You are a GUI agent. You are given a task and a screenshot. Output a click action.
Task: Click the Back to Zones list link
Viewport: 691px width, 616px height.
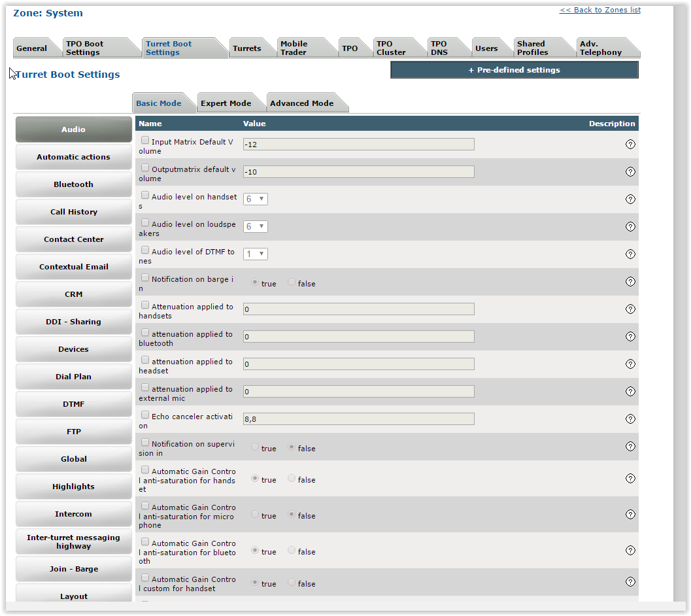(599, 10)
